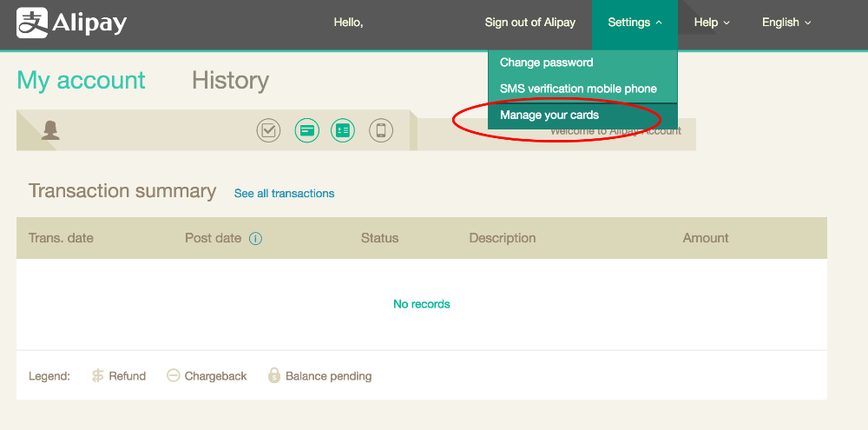The height and width of the screenshot is (430, 868).
Task: Click the credit card status icon
Action: (x=306, y=131)
